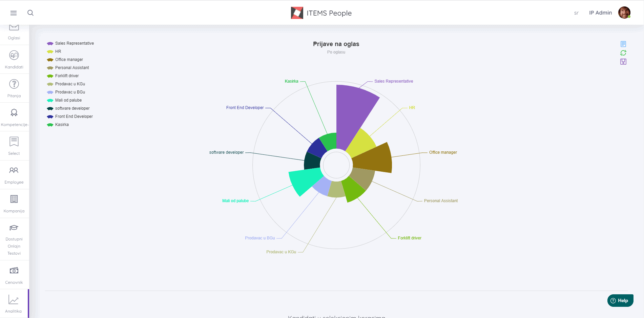Click the IP Admin user name
This screenshot has height=318, width=644.
[600, 13]
